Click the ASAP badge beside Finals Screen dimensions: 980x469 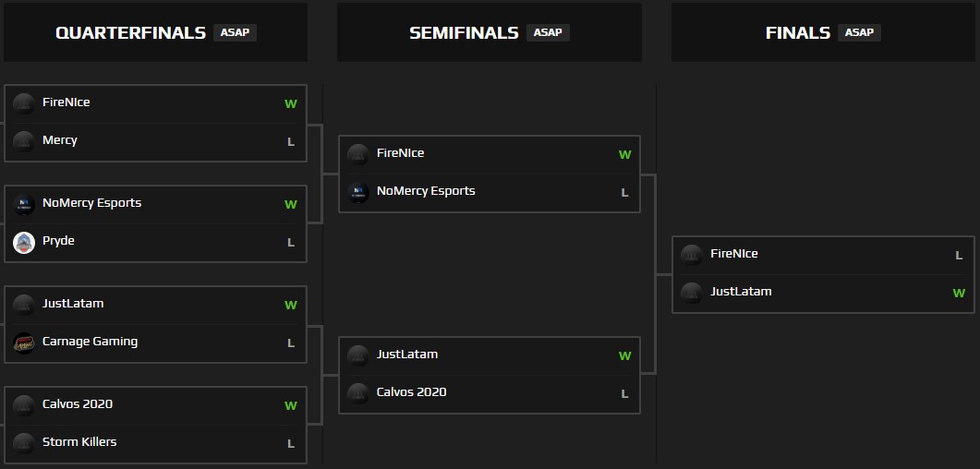859,32
